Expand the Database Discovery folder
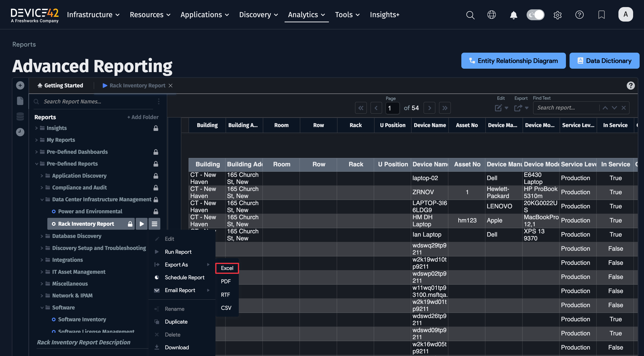The width and height of the screenshot is (644, 356). [42, 236]
